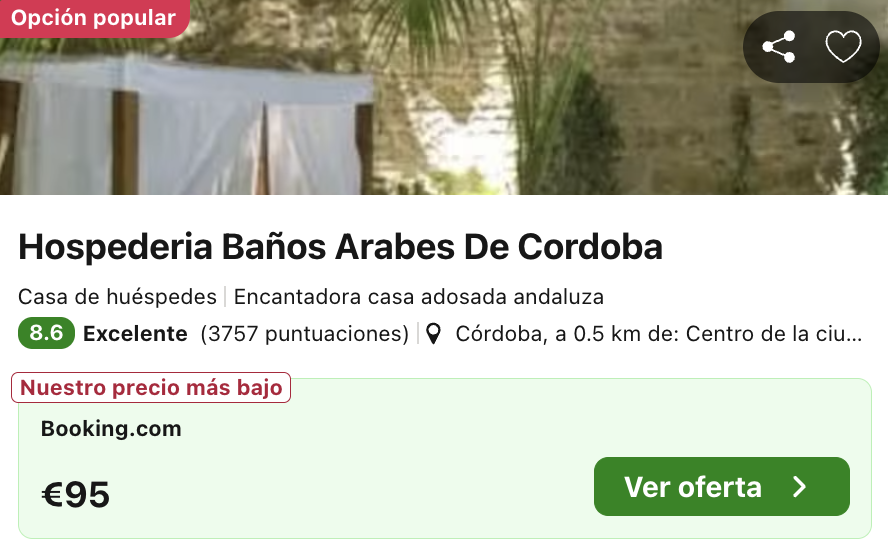Click the dark share and favorite pill
The image size is (888, 548).
811,47
